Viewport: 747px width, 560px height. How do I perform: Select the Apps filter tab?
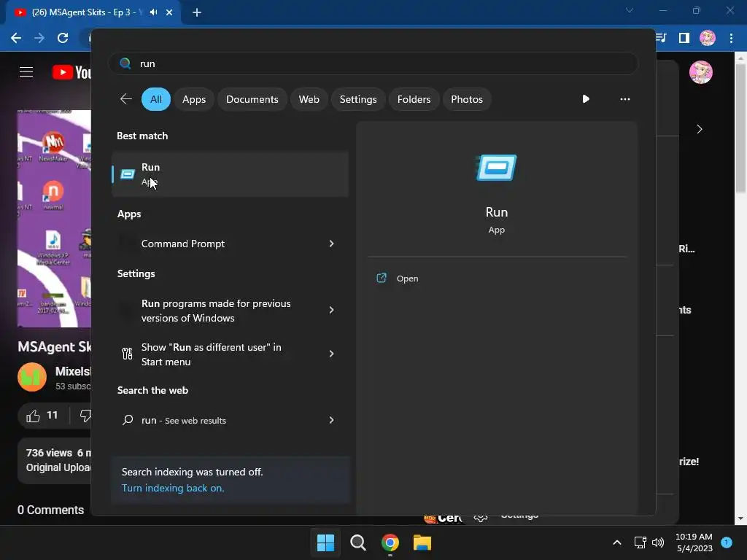tap(194, 99)
